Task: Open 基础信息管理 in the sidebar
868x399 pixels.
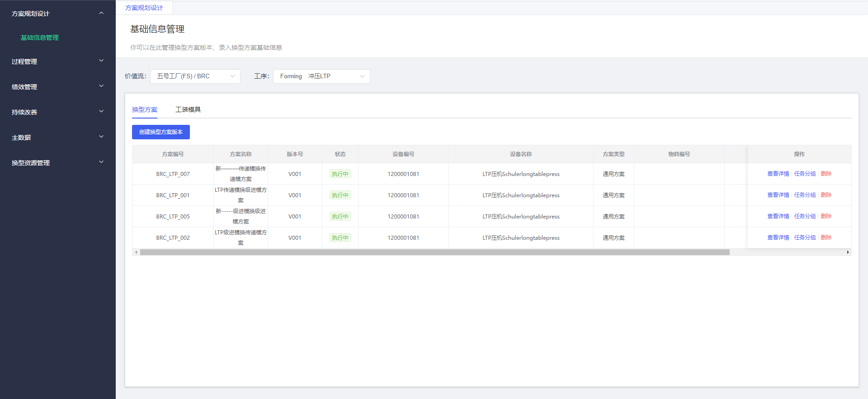Action: 40,38
